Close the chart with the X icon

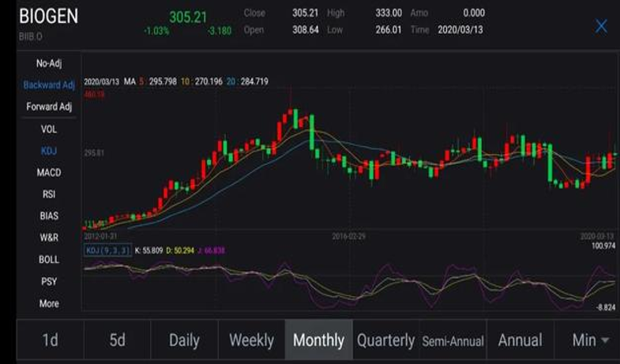pyautogui.click(x=601, y=26)
